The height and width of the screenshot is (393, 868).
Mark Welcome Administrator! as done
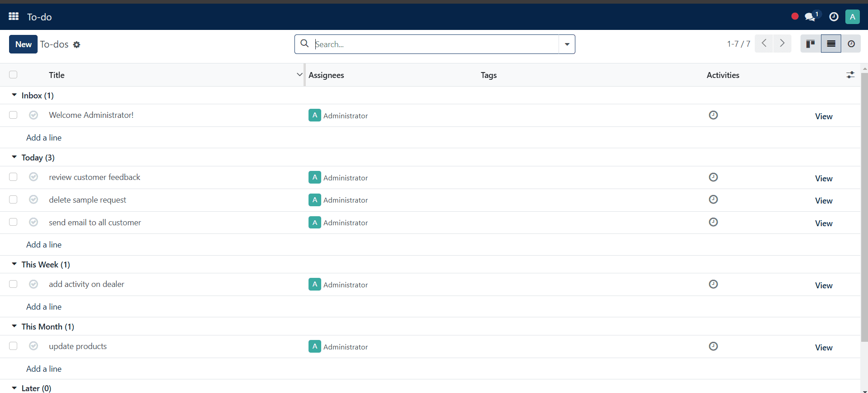pyautogui.click(x=34, y=115)
